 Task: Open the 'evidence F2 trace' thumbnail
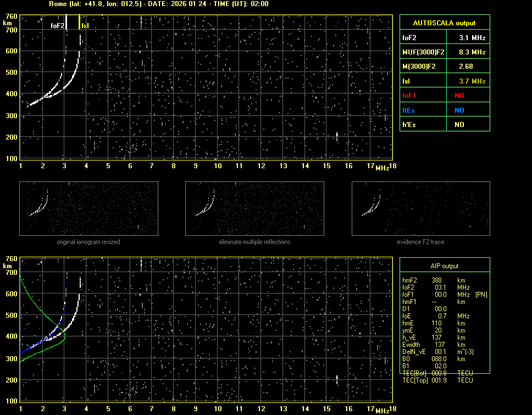point(421,209)
